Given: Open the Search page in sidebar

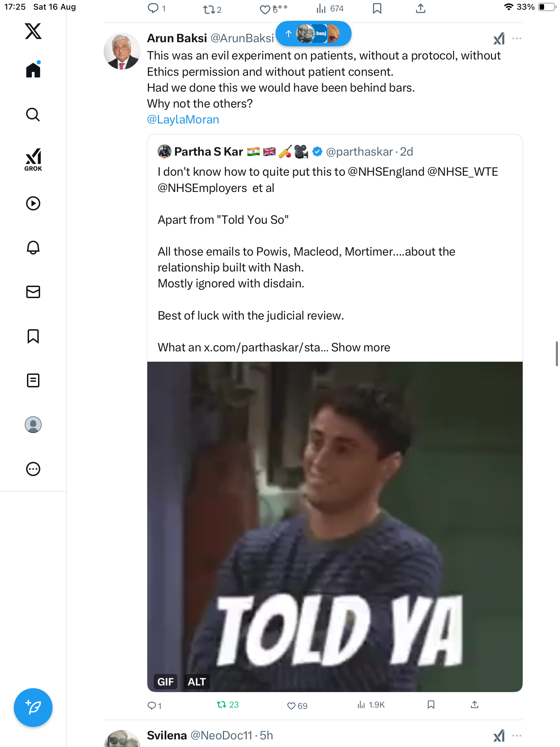Looking at the screenshot, I should tap(33, 114).
